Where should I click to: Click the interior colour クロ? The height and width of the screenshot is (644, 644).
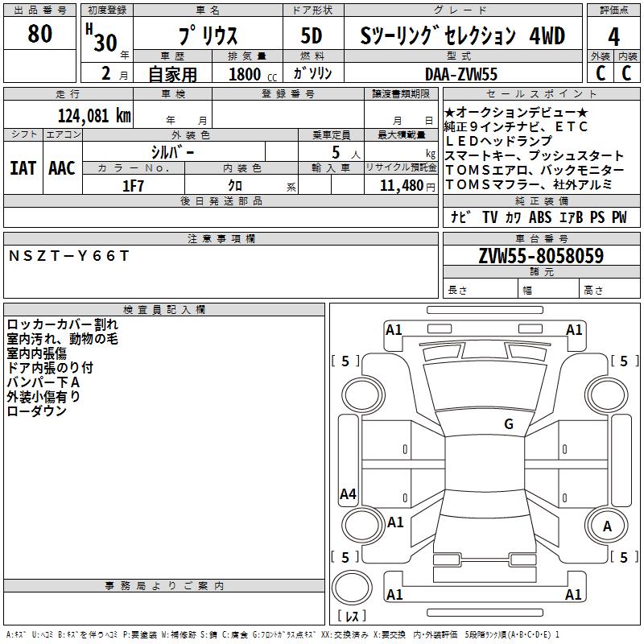[x=235, y=186]
